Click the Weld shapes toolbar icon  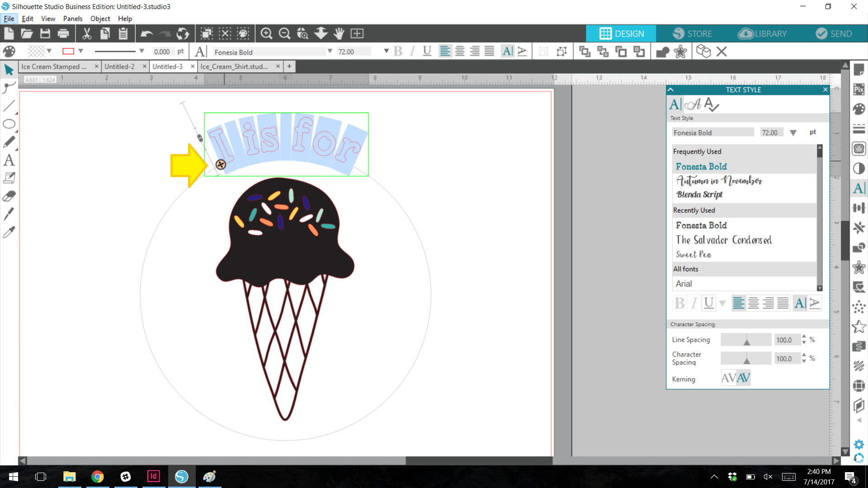point(662,52)
